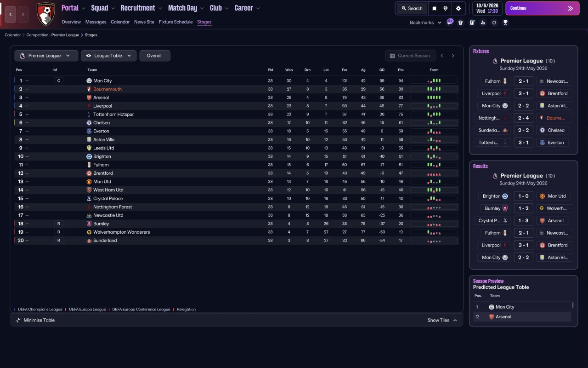Viewport: 588px width, 368px height.
Task: Click the Premier League logo in Results panel
Action: pyautogui.click(x=495, y=176)
